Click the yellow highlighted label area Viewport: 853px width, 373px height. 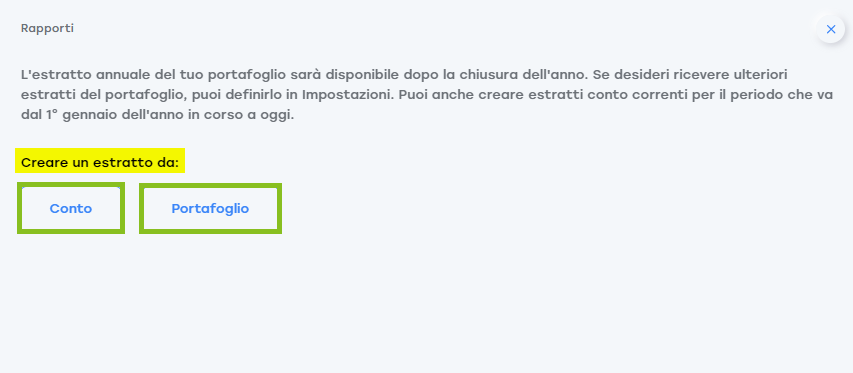[x=100, y=162]
